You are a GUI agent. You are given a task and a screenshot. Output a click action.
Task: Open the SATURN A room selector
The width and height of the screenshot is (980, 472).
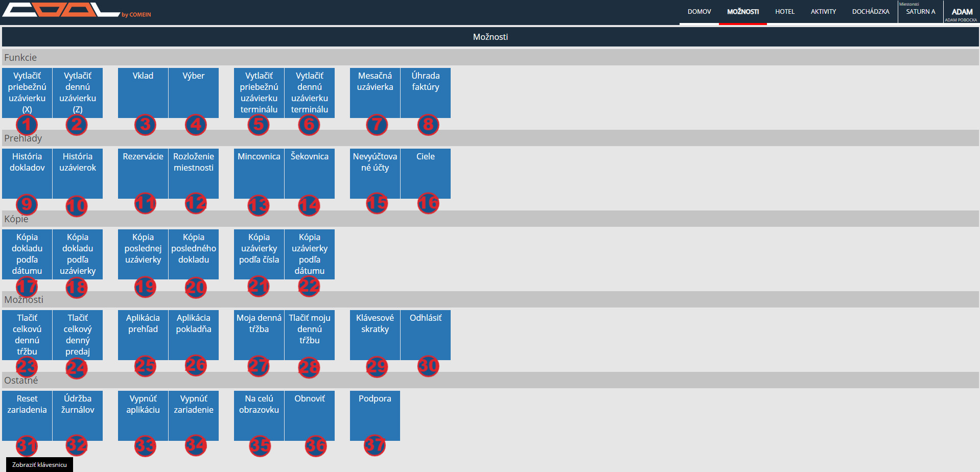coord(920,12)
